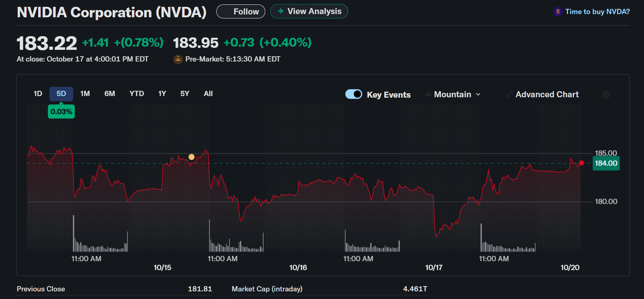Click the star icon in the Follow button
Viewport: 644px width, 299px height.
227,11
